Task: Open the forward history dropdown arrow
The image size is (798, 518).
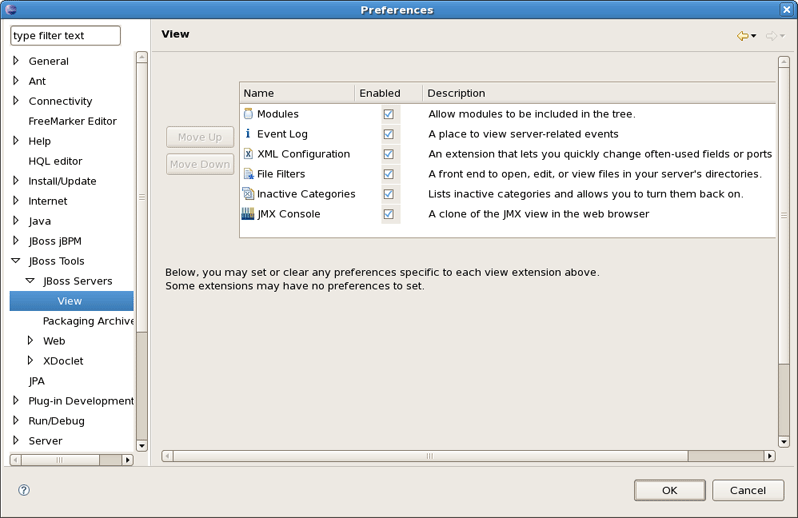Action: pos(782,36)
